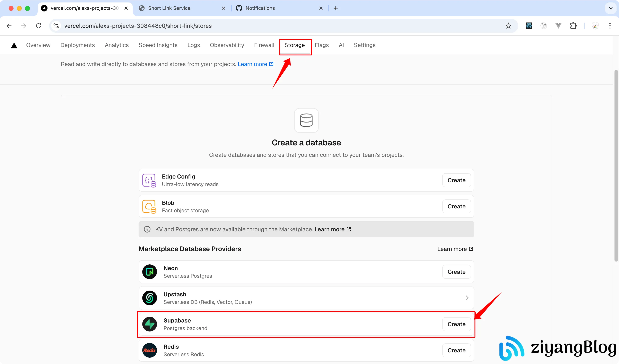Screen dimensions: 619x364
Task: Click the info icon in Marketplace notice
Action: (x=147, y=229)
